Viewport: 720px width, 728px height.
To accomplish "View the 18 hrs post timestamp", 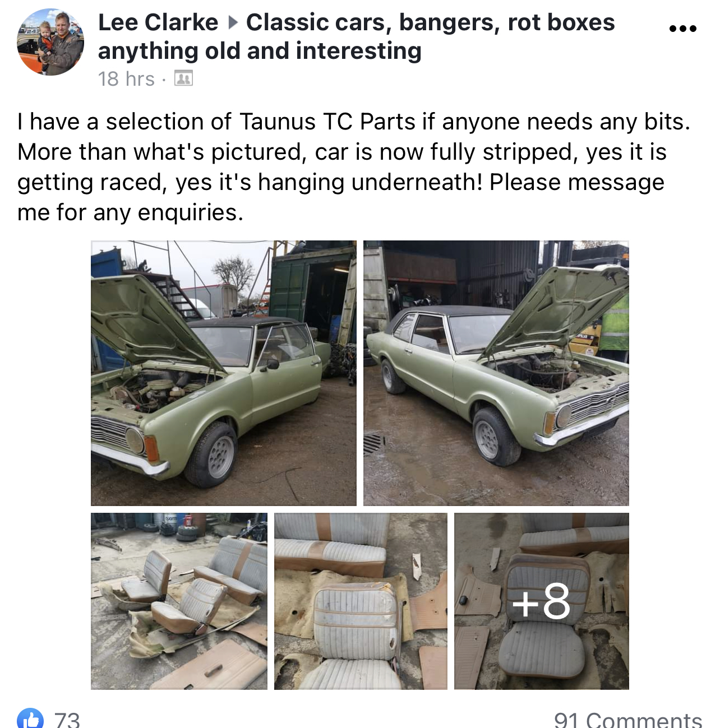I will point(126,79).
